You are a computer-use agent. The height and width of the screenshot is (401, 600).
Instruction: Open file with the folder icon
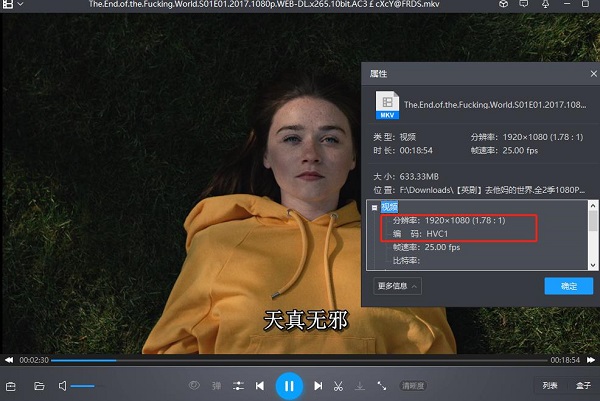pyautogui.click(x=39, y=386)
